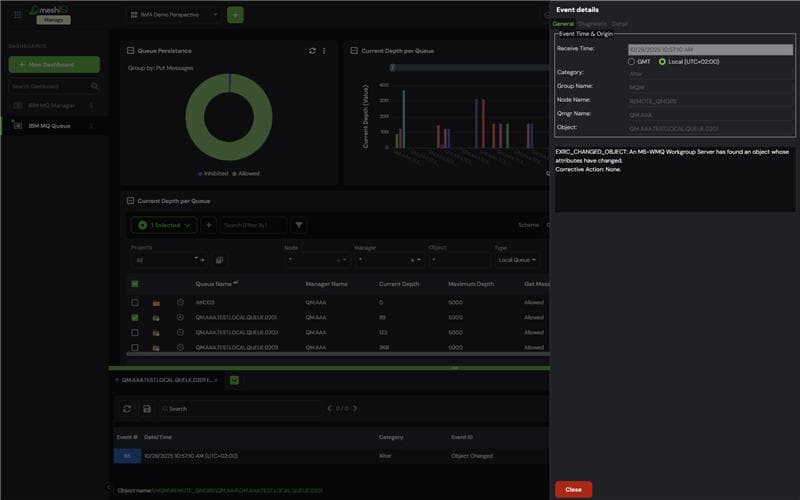The width and height of the screenshot is (800, 500).
Task: Switch to the Detail tab in Event details
Action: 620,23
